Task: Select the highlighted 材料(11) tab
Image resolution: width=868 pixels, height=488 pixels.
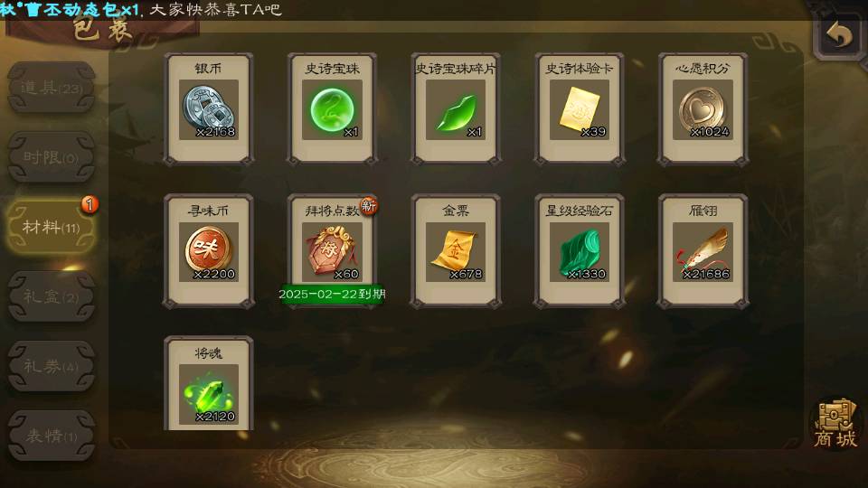Action: click(x=52, y=227)
